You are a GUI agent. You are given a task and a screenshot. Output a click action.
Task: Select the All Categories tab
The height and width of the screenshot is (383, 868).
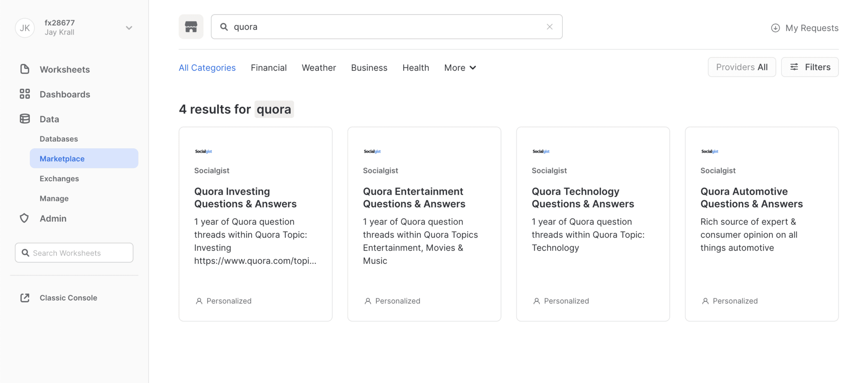207,68
